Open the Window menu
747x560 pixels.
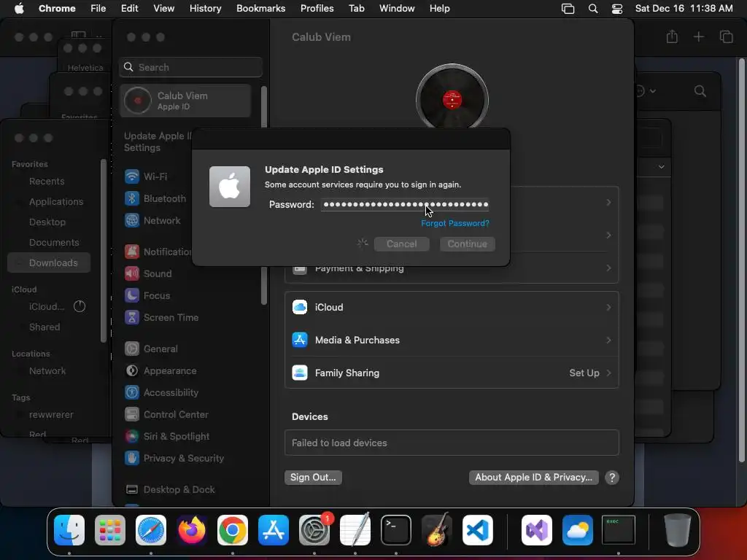(x=397, y=9)
